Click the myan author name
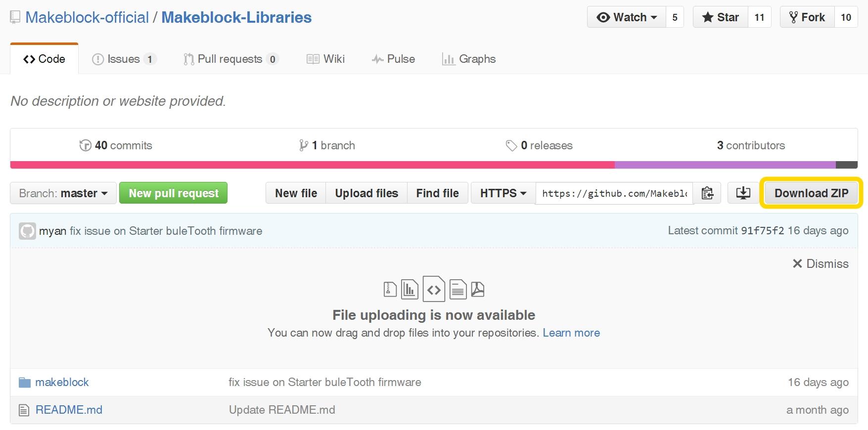This screenshot has width=868, height=430. [53, 231]
